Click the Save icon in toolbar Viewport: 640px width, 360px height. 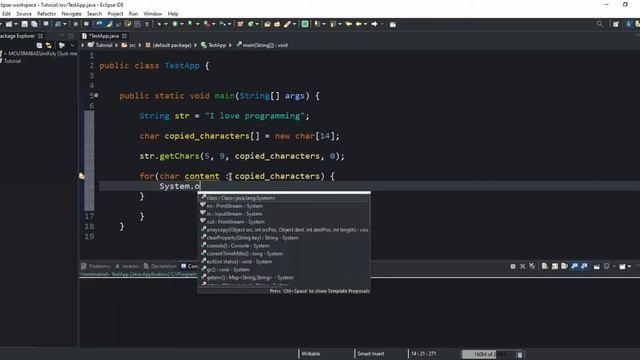(x=24, y=24)
